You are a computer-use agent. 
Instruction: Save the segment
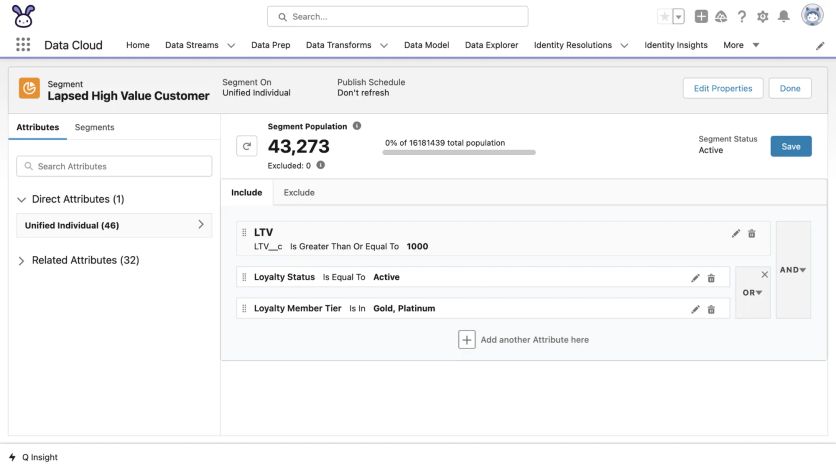[x=791, y=147]
